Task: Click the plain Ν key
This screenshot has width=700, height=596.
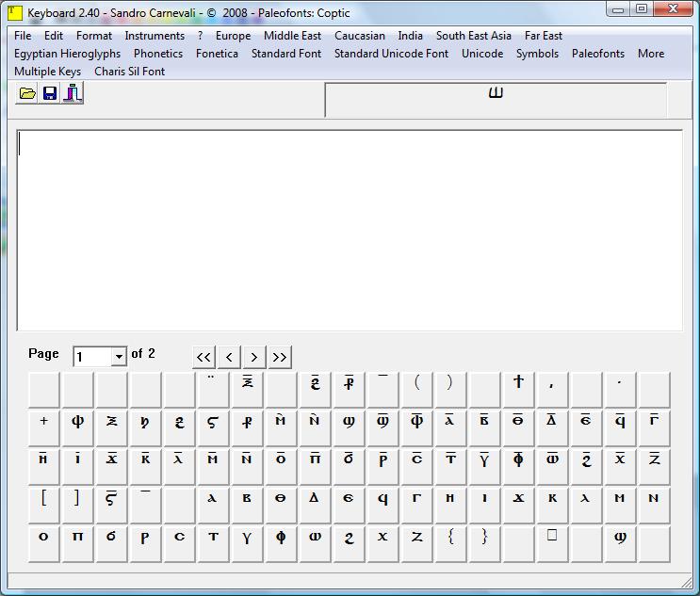Action: click(654, 506)
